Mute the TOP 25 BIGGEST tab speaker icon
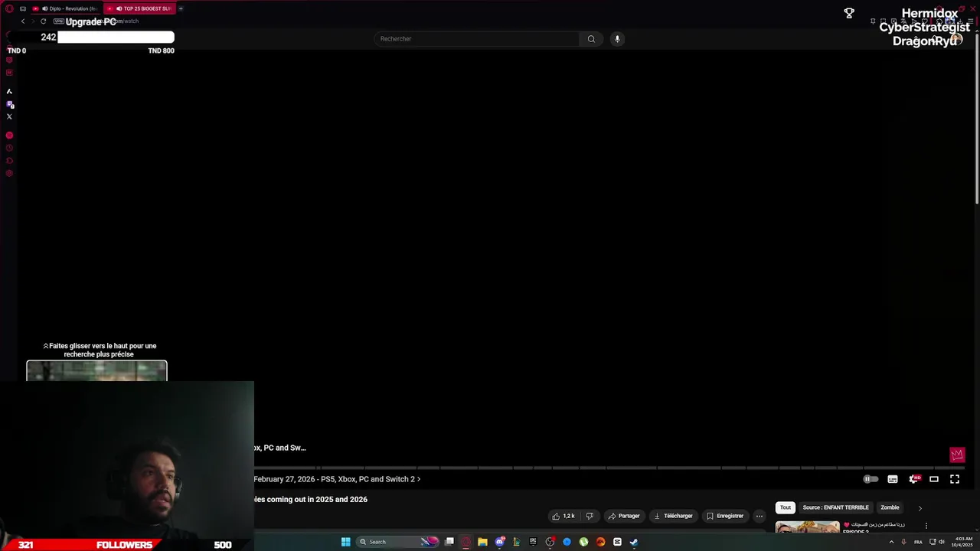Screen dimensions: 980x551 119,8
